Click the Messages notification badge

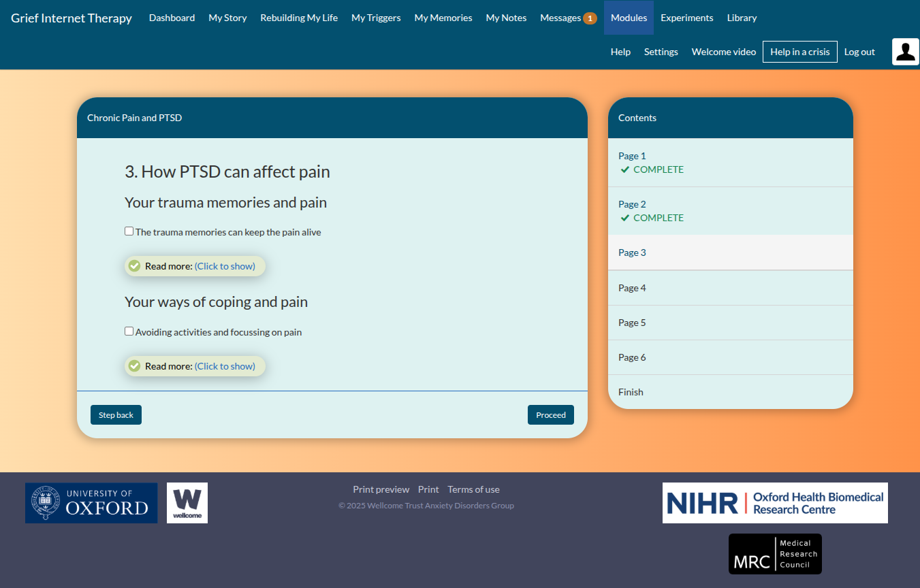(590, 18)
